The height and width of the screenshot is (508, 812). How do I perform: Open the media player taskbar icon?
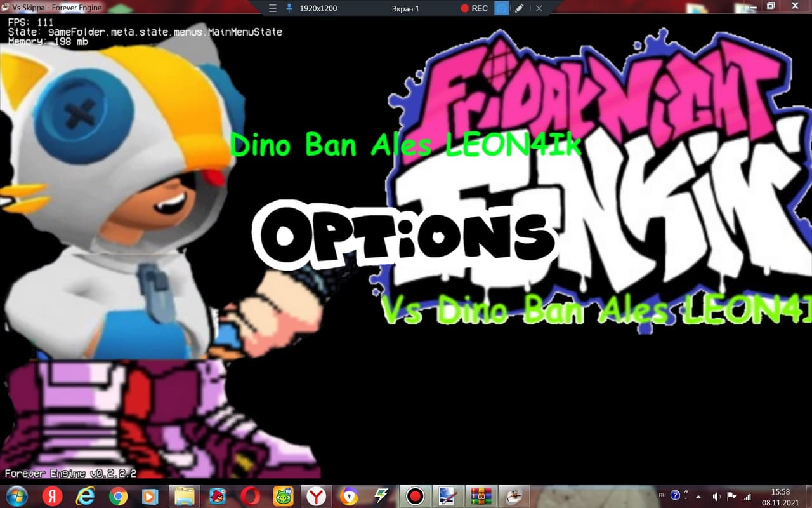[150, 496]
